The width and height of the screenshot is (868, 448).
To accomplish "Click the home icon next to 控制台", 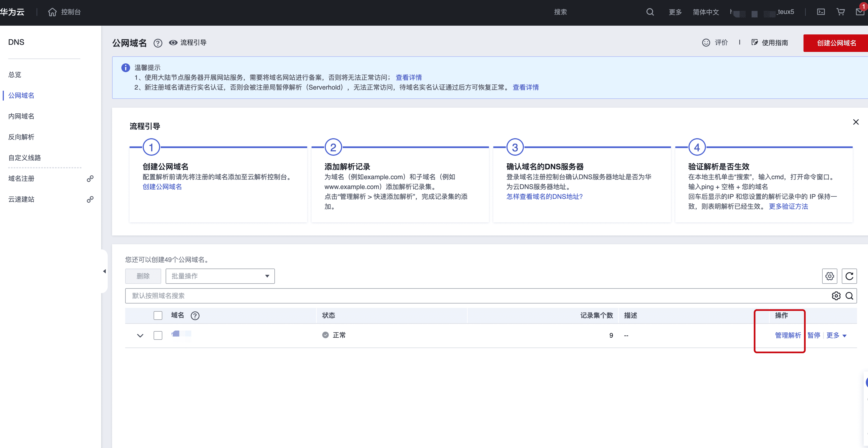I will pos(52,12).
